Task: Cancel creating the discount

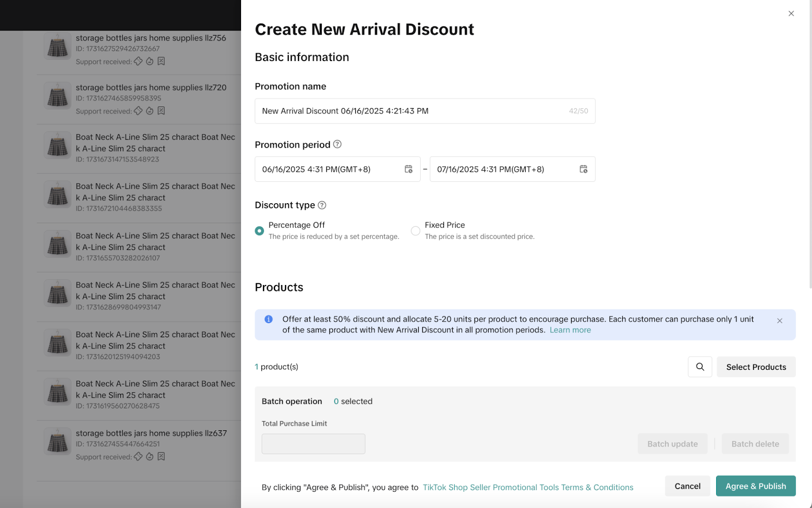Action: click(687, 486)
